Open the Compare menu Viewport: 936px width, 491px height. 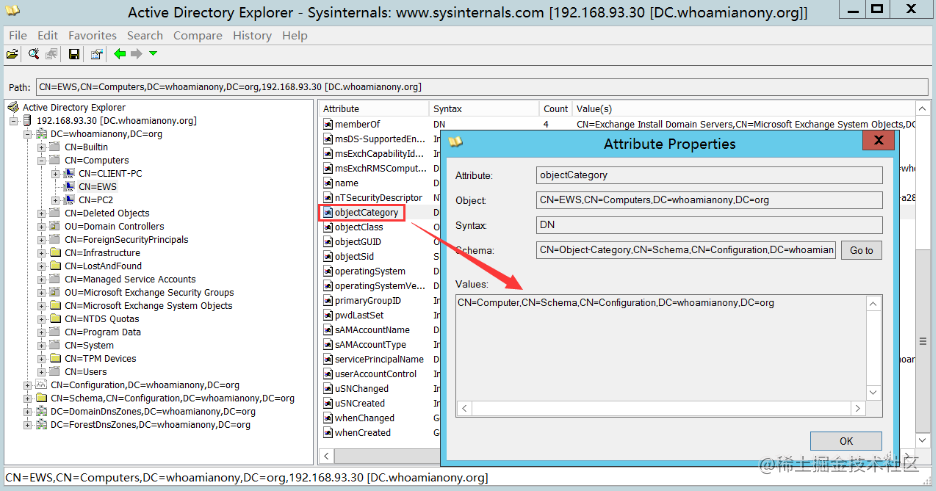[198, 36]
